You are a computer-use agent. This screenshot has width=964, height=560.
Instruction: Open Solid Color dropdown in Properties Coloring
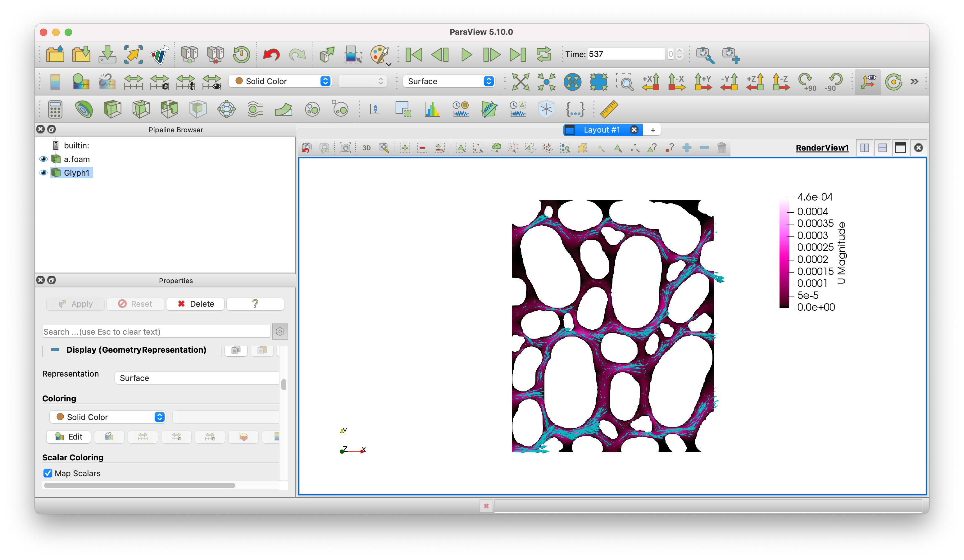tap(107, 417)
